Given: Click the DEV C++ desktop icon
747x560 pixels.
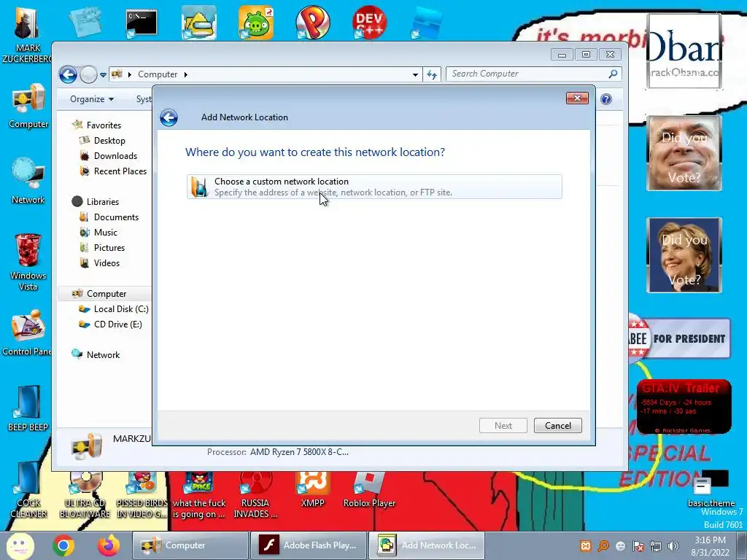Looking at the screenshot, I should pos(369,23).
